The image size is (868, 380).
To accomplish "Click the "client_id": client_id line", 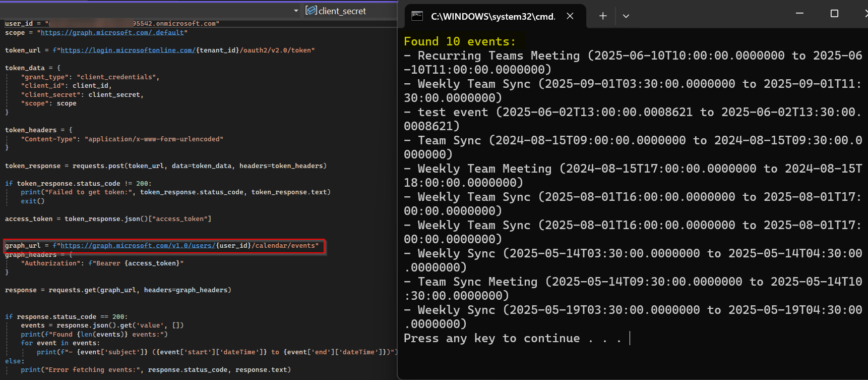I will pyautogui.click(x=67, y=86).
